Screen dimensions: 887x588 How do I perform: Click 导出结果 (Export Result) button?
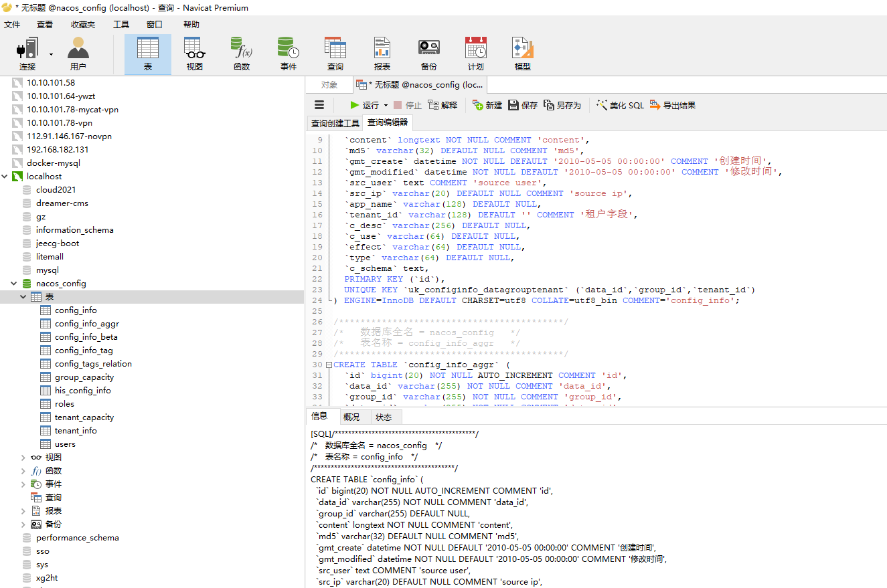pyautogui.click(x=673, y=105)
